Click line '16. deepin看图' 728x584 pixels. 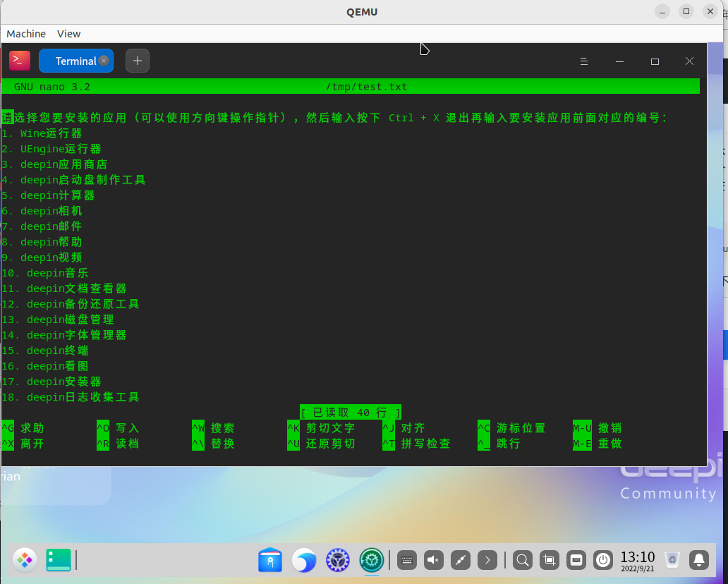[x=45, y=366]
